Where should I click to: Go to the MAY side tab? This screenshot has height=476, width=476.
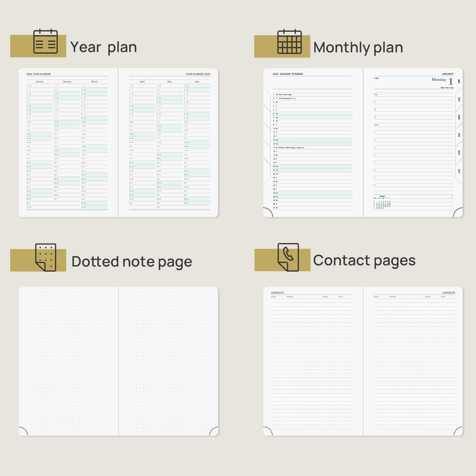(x=459, y=153)
